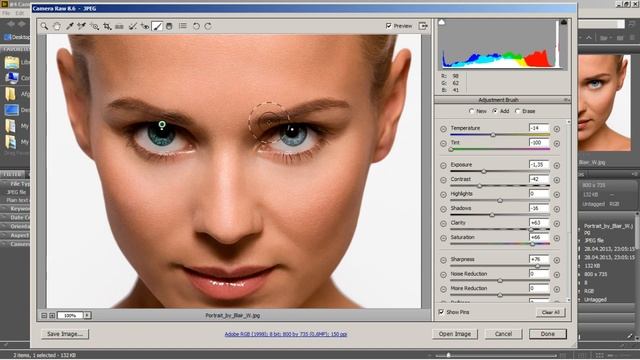The height and width of the screenshot is (360, 640).
Task: Click the Done button
Action: click(x=548, y=334)
